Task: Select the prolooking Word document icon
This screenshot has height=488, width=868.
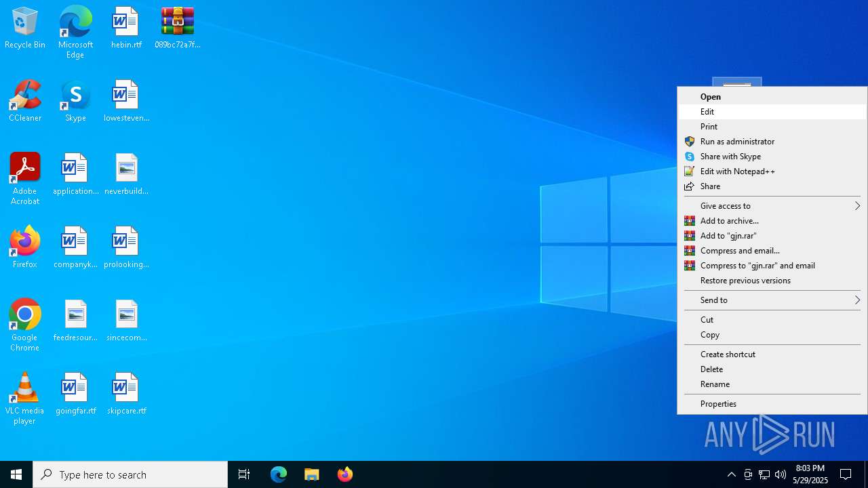Action: [126, 248]
